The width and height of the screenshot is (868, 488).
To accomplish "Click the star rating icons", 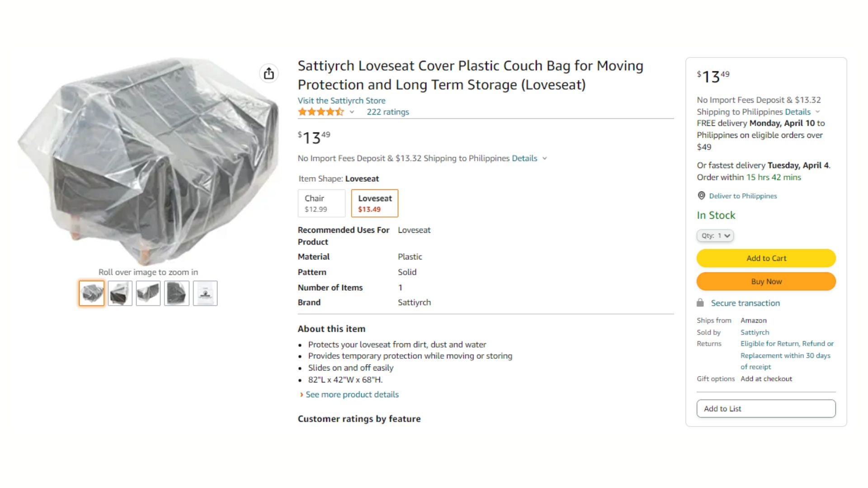I will point(321,112).
